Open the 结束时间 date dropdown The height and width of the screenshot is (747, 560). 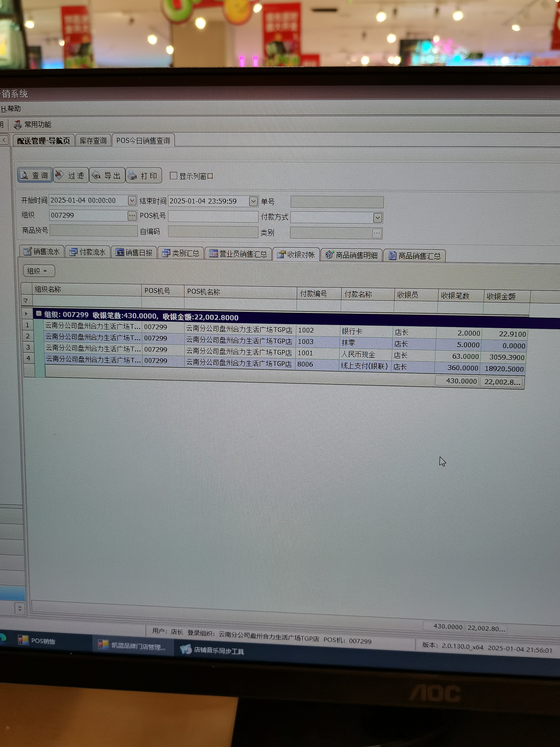coord(253,202)
